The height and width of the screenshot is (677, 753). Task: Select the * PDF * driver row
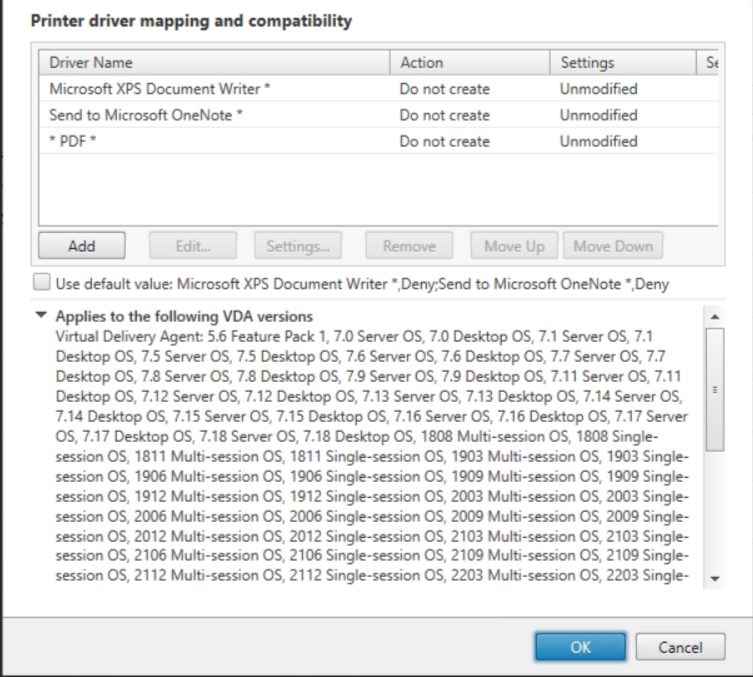[x=378, y=141]
